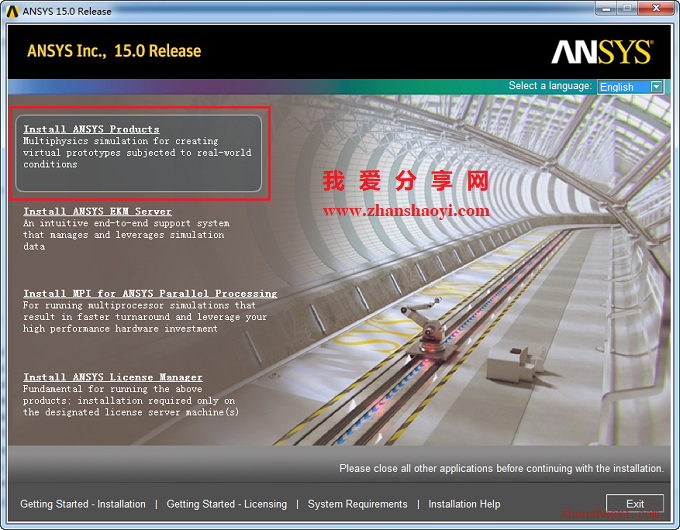This screenshot has height=530, width=680.
Task: Click the ANSYS logo in the header
Action: [x=602, y=52]
